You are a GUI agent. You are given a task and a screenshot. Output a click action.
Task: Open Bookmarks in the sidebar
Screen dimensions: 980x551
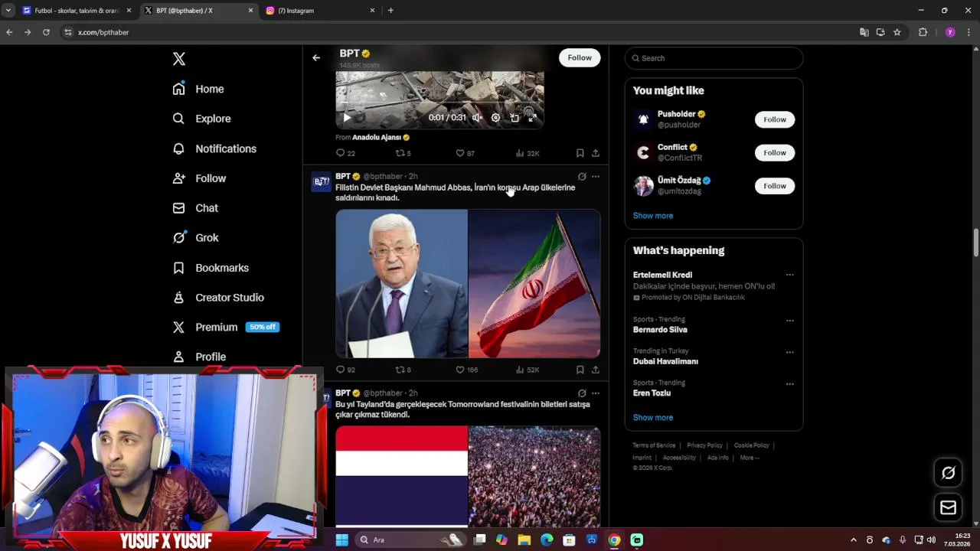(211, 268)
